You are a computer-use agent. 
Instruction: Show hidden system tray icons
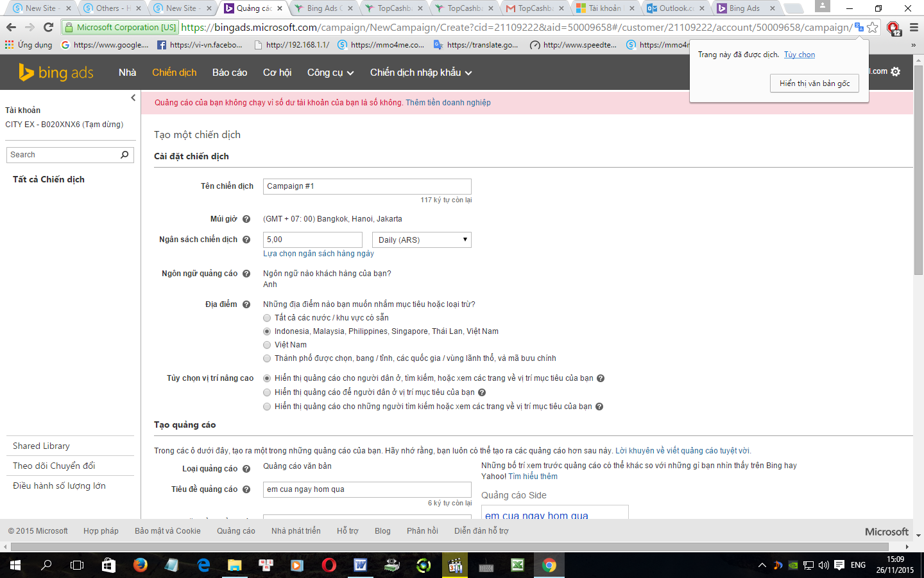(762, 565)
